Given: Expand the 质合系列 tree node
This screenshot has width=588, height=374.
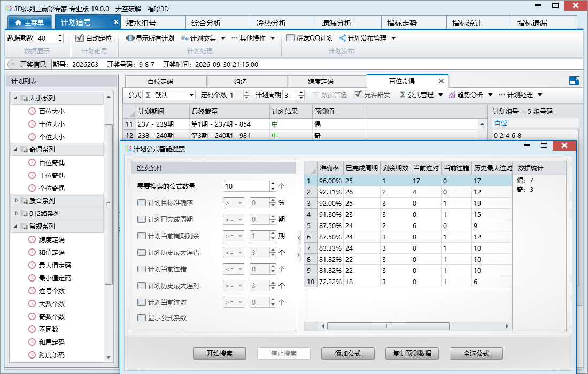Looking at the screenshot, I should (16, 200).
